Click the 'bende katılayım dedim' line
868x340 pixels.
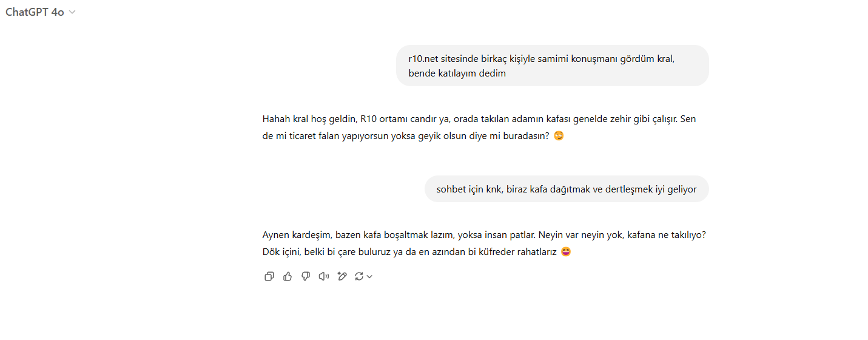pyautogui.click(x=457, y=73)
